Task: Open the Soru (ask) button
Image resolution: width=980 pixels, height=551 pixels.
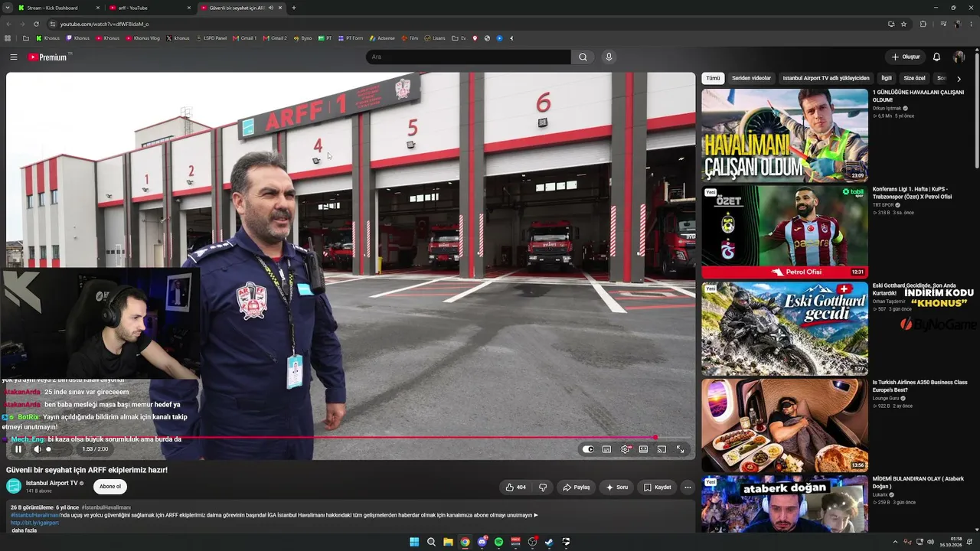Action: 616,487
